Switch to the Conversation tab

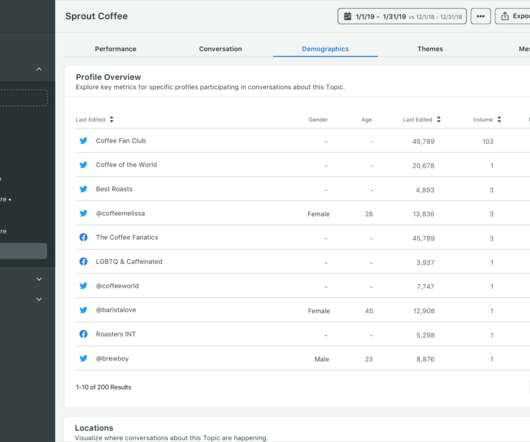click(x=220, y=49)
